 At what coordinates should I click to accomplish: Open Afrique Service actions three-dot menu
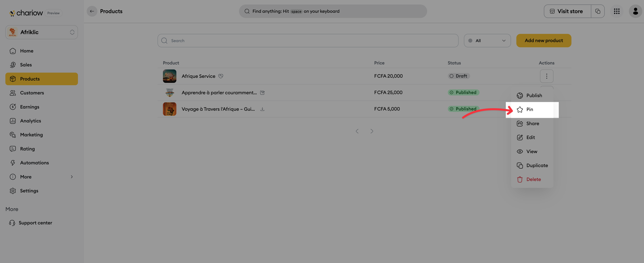547,76
